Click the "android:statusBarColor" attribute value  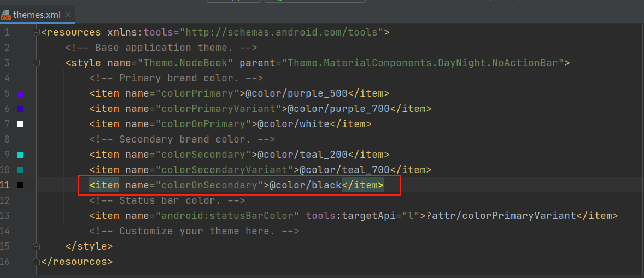tap(227, 216)
